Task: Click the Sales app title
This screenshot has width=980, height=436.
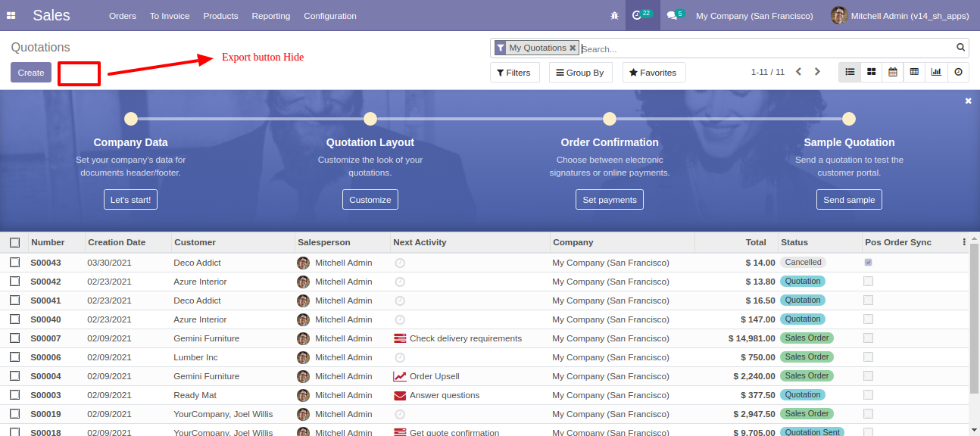Action: [51, 15]
